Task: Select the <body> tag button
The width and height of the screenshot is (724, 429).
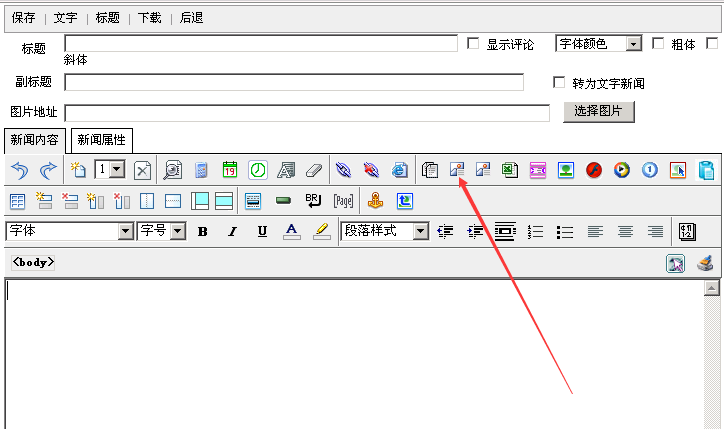Action: tap(33, 262)
